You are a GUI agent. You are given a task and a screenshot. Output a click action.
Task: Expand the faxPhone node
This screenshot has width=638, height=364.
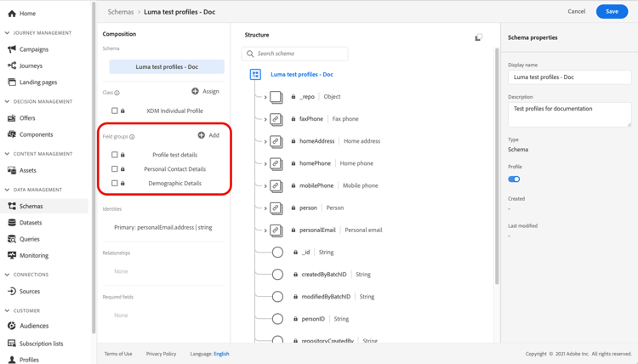[x=265, y=120]
